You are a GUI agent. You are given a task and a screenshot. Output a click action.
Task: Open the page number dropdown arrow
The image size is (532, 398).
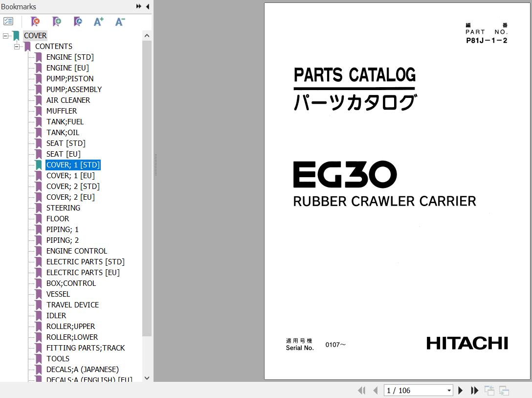[x=449, y=391]
